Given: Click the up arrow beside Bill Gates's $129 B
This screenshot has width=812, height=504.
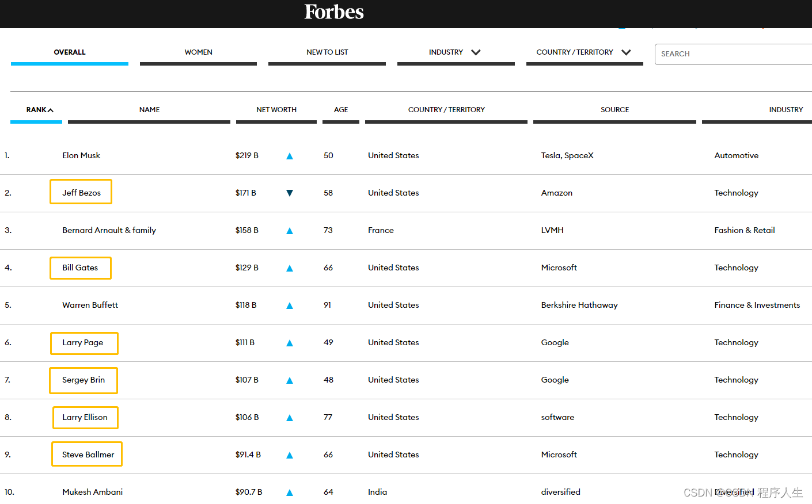Looking at the screenshot, I should [290, 268].
